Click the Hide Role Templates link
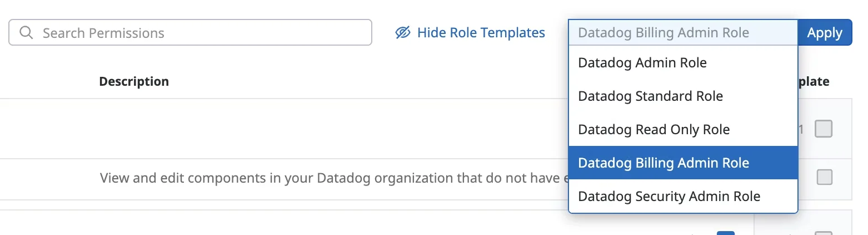 [x=481, y=33]
